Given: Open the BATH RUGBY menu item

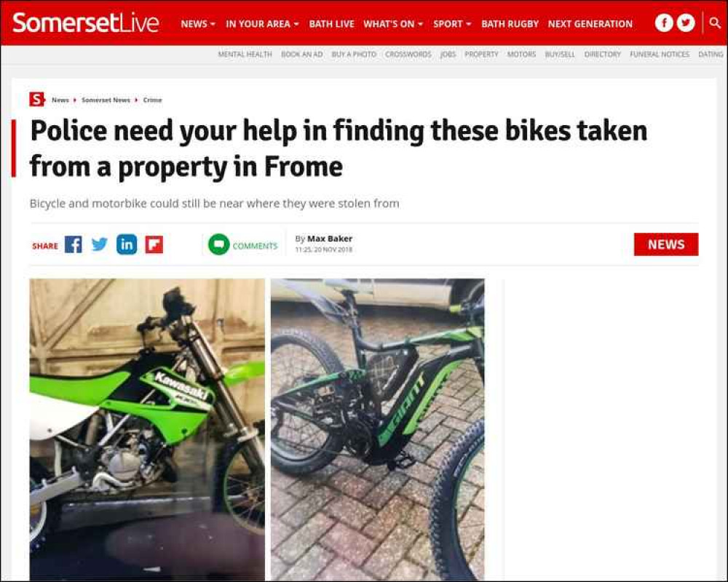Looking at the screenshot, I should coord(510,24).
